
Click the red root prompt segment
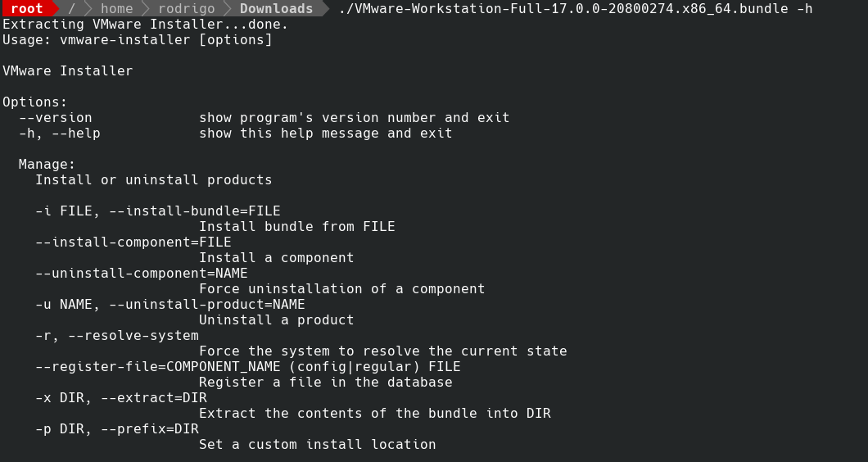[26, 9]
